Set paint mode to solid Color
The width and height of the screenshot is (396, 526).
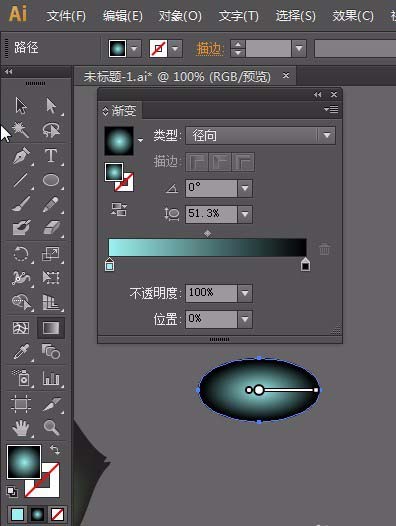pos(18,514)
